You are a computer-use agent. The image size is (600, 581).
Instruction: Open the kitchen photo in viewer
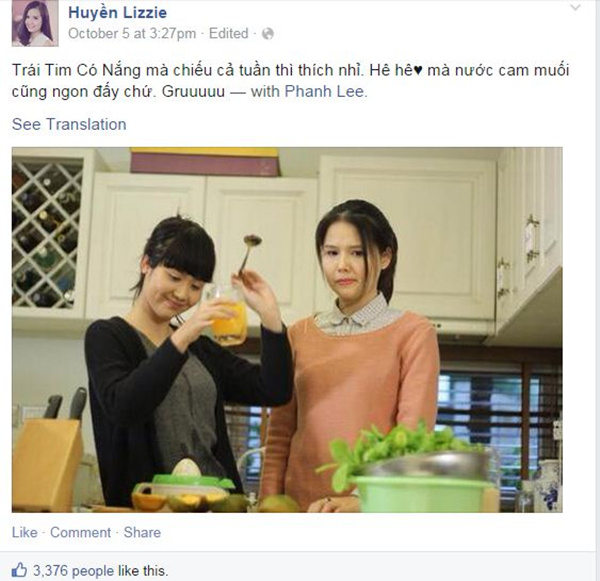tap(287, 330)
